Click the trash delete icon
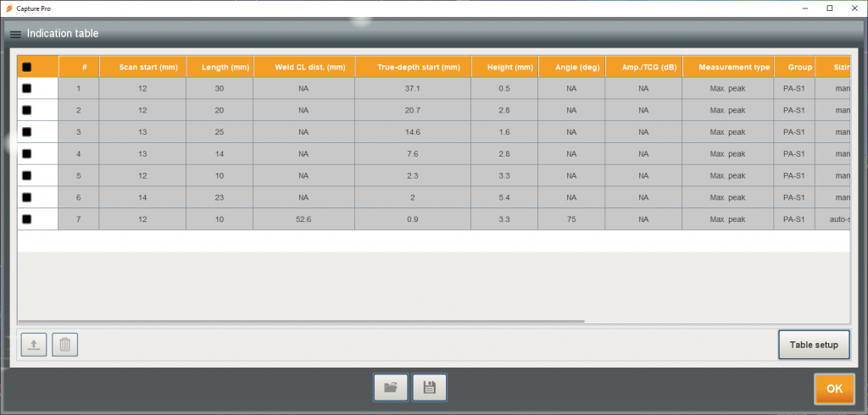Viewport: 868px width, 415px height. 64,345
